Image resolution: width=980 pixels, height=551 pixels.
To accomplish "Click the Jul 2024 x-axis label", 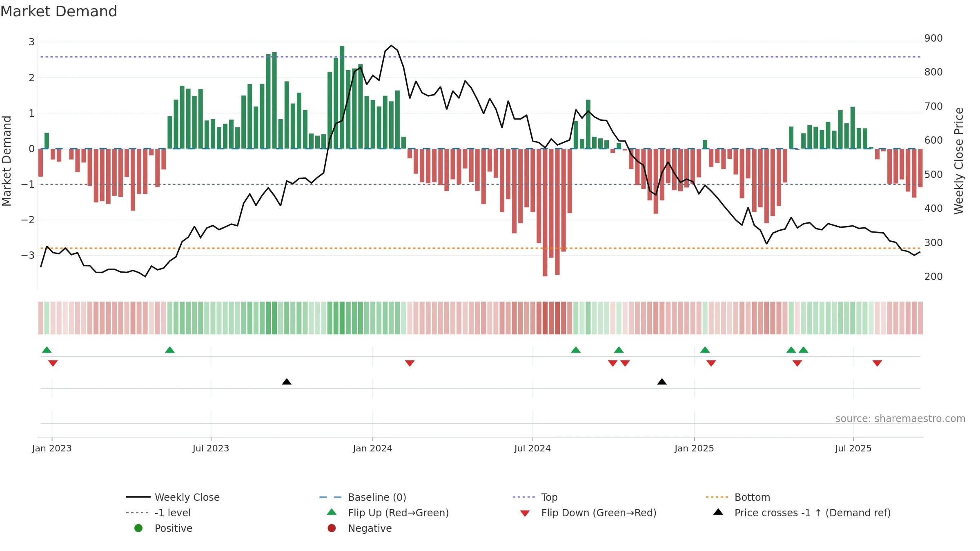I will pyautogui.click(x=532, y=449).
